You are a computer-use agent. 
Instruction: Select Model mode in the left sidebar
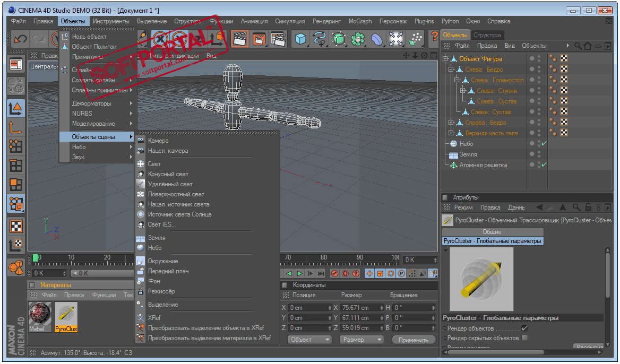tap(16, 108)
